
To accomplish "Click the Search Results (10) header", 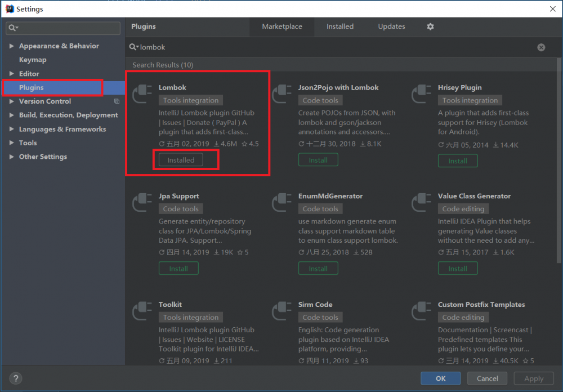I will pyautogui.click(x=163, y=65).
